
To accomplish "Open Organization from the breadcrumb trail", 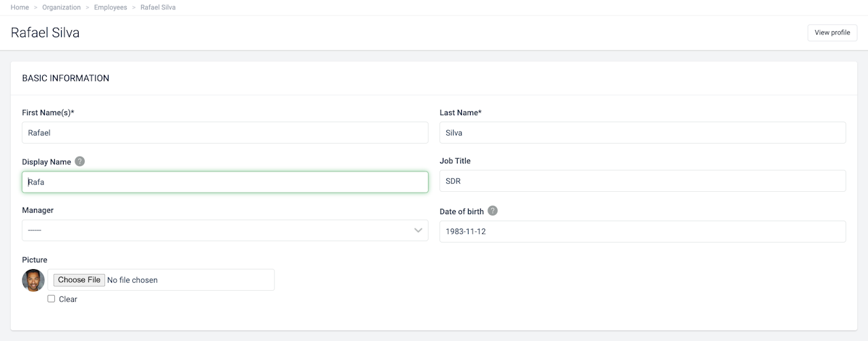I will click(x=61, y=7).
